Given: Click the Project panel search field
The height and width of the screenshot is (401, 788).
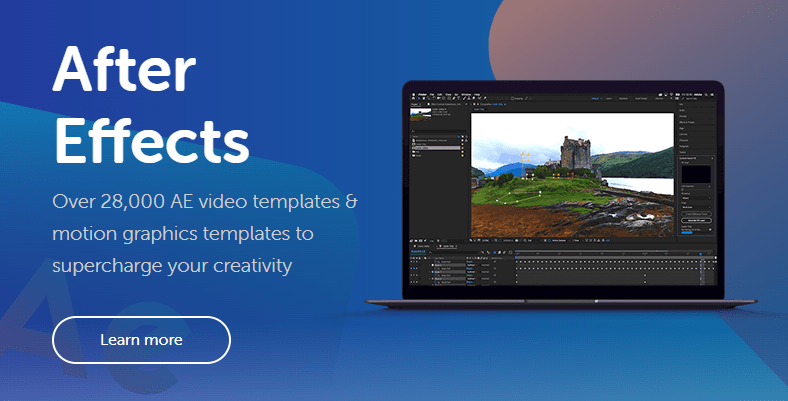Looking at the screenshot, I should 439,131.
